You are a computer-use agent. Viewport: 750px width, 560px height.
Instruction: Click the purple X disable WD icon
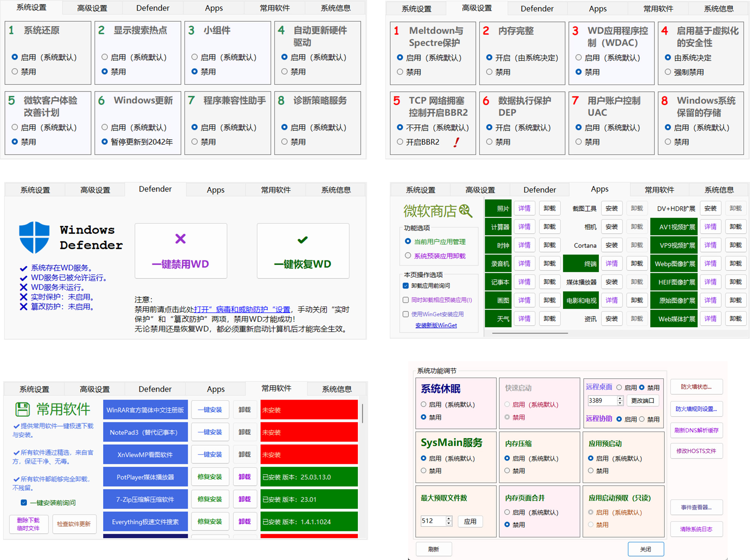click(x=180, y=238)
